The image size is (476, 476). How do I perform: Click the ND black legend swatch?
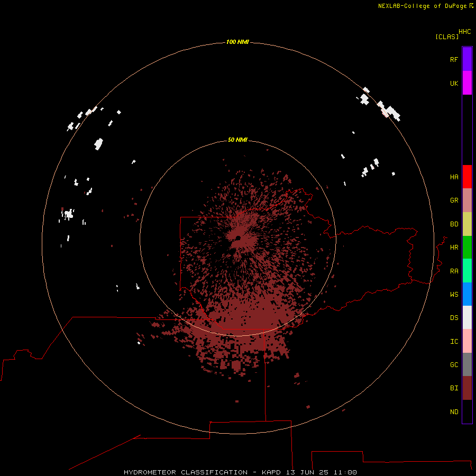point(467,411)
